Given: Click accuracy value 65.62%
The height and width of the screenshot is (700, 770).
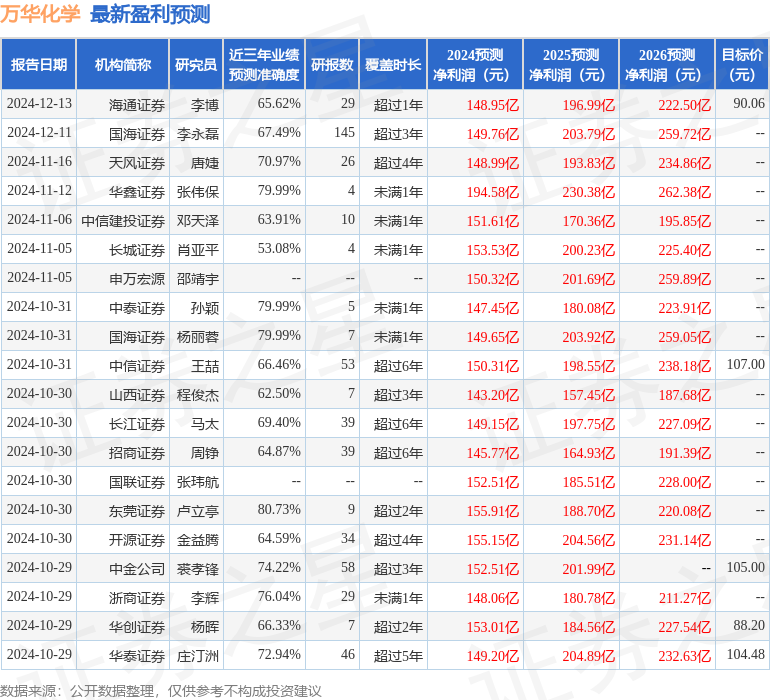Looking at the screenshot, I should pos(279,104).
